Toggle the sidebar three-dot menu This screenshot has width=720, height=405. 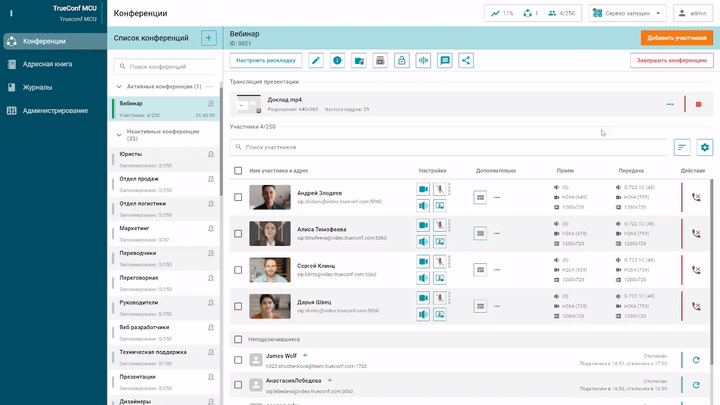point(11,13)
